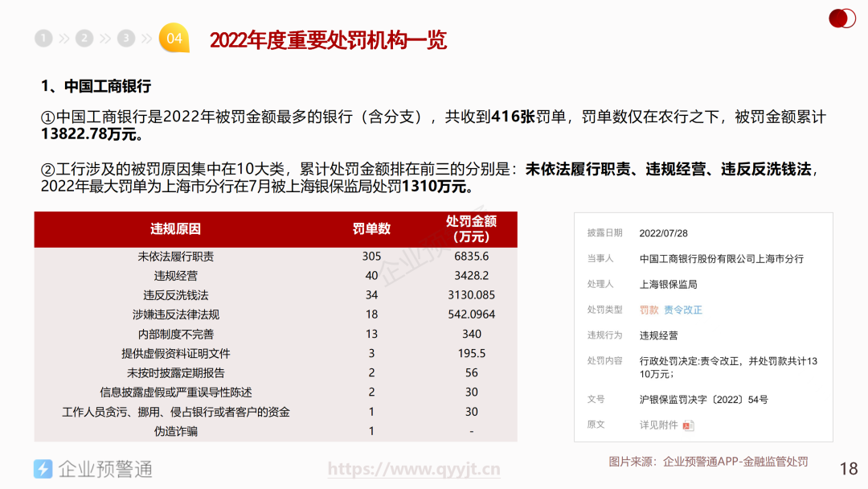Click the blue 责令改正 tag
This screenshot has height=489, width=868.
pyautogui.click(x=683, y=310)
